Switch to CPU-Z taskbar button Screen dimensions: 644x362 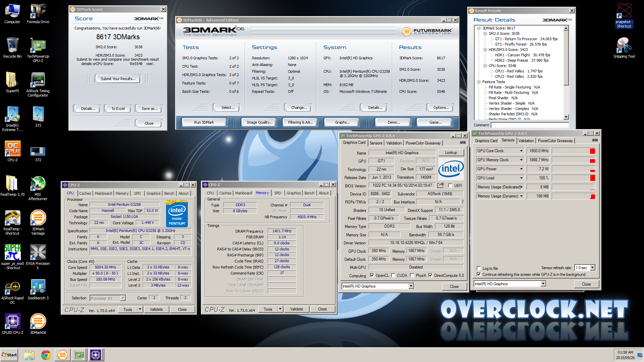(96, 355)
